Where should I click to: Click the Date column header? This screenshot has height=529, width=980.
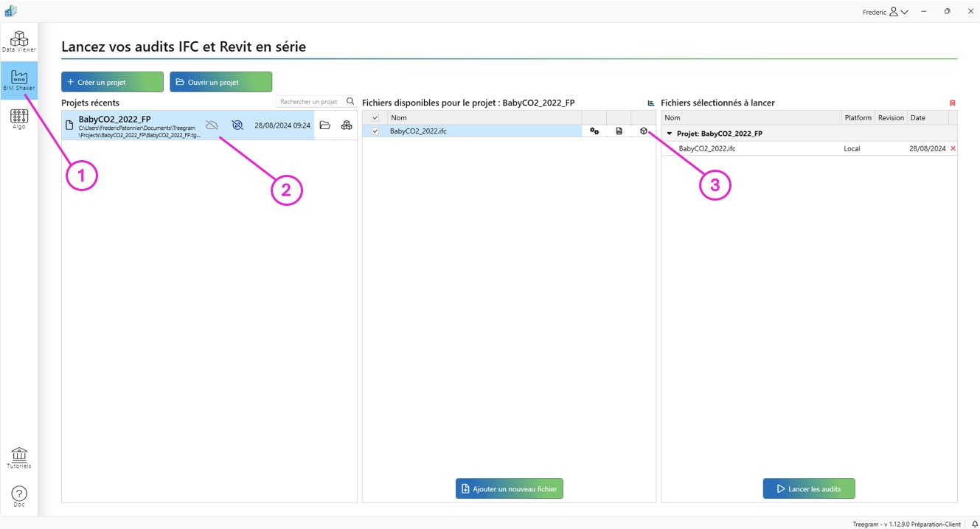coord(918,118)
